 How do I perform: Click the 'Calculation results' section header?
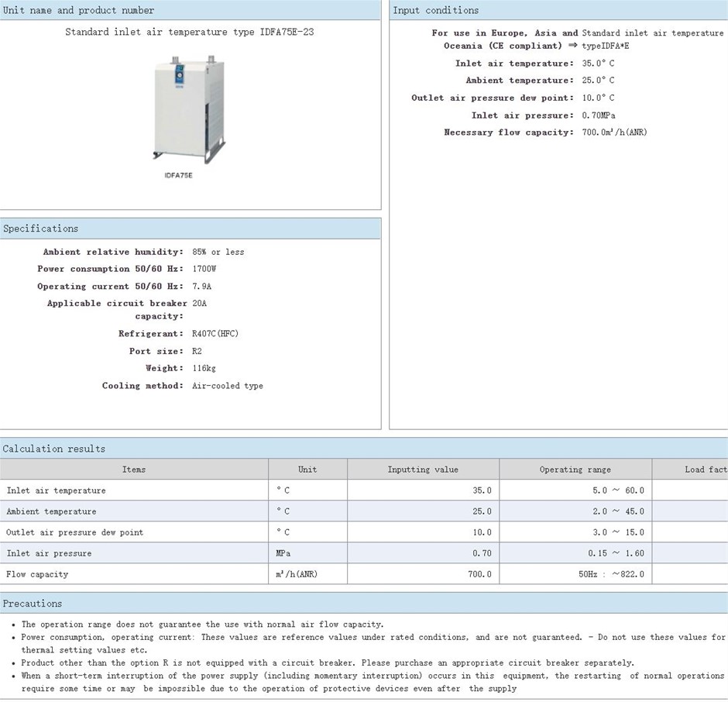point(54,449)
